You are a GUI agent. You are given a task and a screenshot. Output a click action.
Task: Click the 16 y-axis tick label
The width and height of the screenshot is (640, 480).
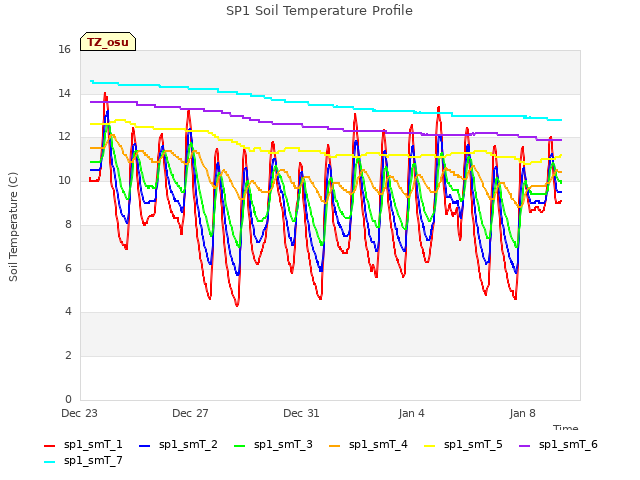pyautogui.click(x=64, y=50)
